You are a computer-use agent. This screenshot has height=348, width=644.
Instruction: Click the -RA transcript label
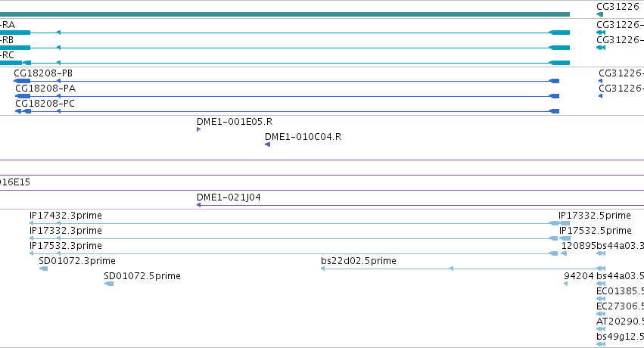point(8,25)
